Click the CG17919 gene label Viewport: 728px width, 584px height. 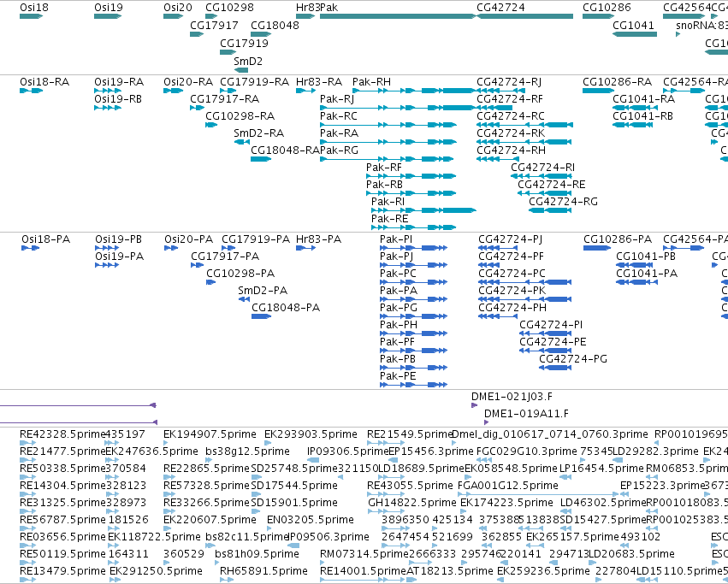pos(244,43)
